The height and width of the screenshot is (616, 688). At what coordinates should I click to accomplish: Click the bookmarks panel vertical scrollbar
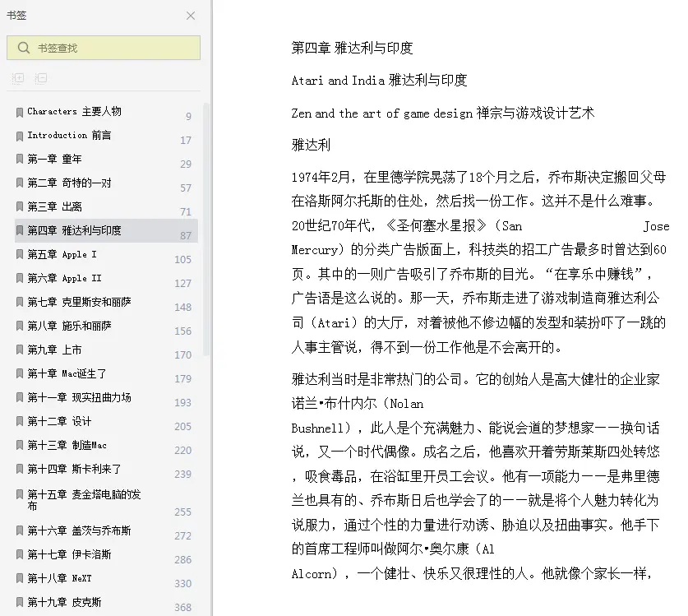pos(205,229)
